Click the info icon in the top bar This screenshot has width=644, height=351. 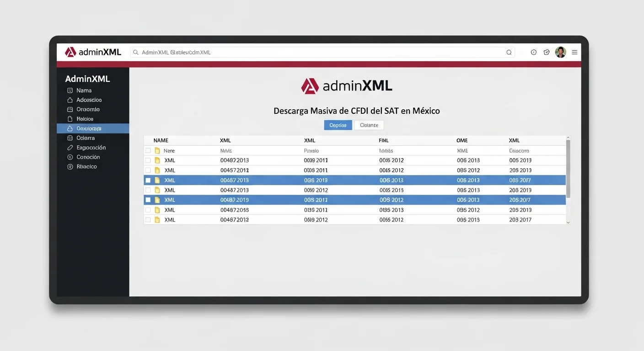533,52
